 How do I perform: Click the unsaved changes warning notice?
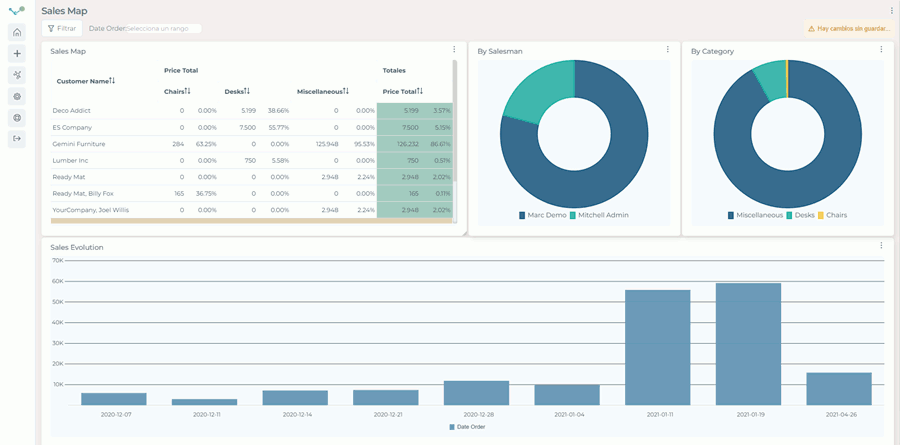point(847,29)
